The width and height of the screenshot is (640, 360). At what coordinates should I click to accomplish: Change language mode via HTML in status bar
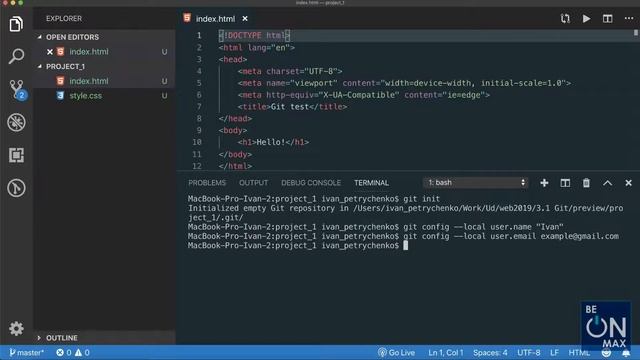(579, 353)
